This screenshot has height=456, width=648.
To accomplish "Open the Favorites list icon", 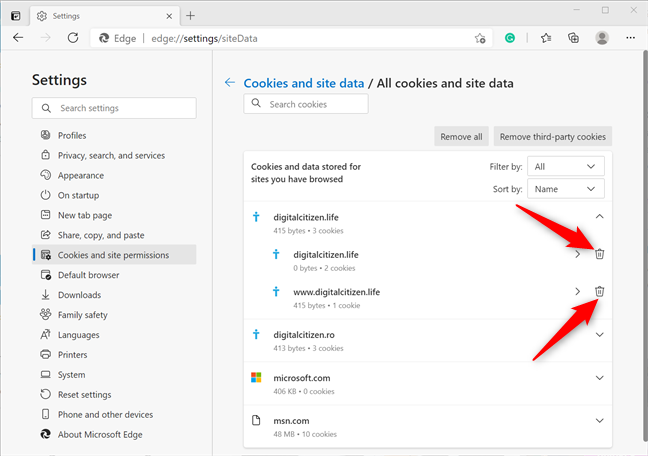I will pyautogui.click(x=546, y=38).
